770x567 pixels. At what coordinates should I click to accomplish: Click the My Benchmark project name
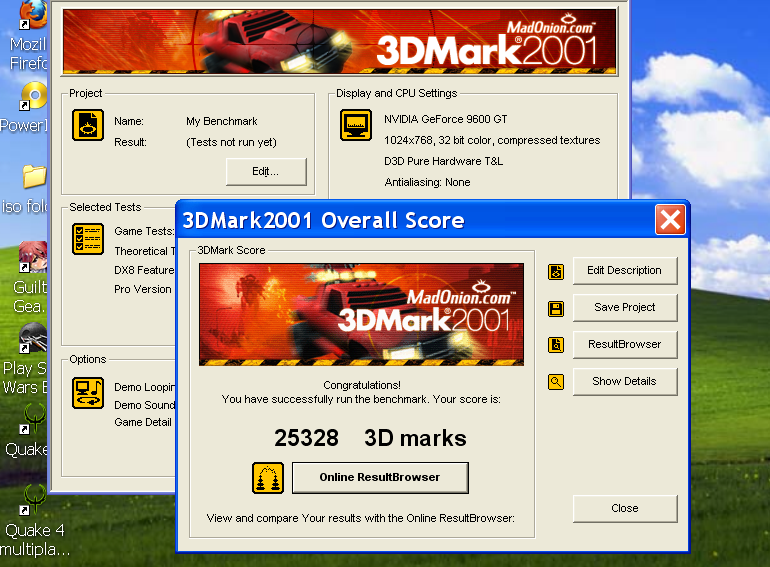coord(221,121)
